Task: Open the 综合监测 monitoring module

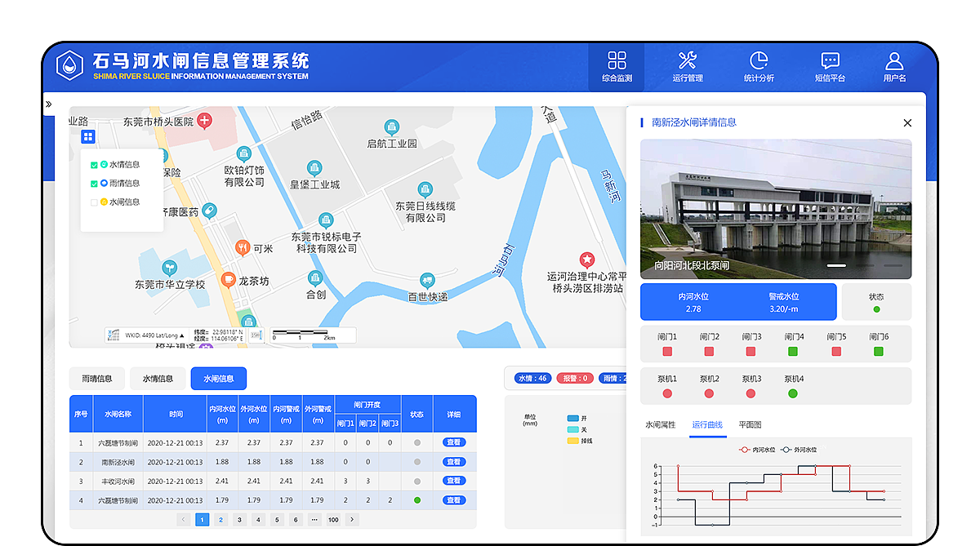Action: (617, 67)
